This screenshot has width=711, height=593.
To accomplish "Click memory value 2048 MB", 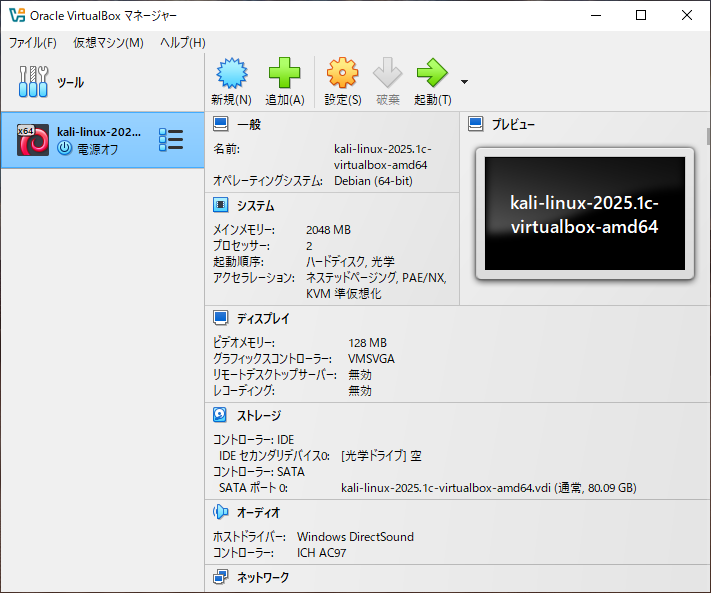I will click(328, 230).
